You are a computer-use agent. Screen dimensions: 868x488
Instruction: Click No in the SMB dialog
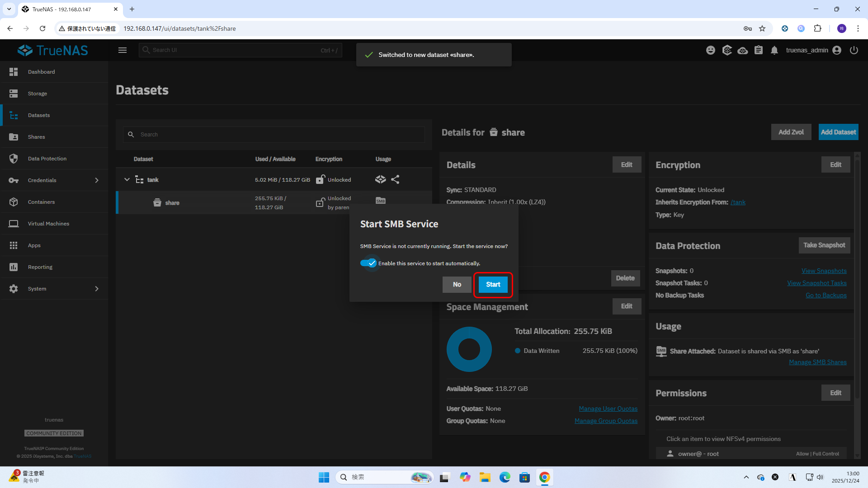pyautogui.click(x=457, y=284)
